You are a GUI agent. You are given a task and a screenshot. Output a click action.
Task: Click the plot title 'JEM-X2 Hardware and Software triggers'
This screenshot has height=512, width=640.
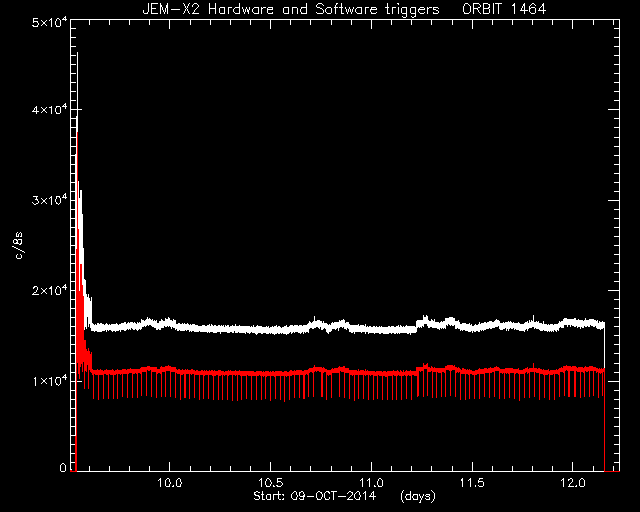pos(291,9)
